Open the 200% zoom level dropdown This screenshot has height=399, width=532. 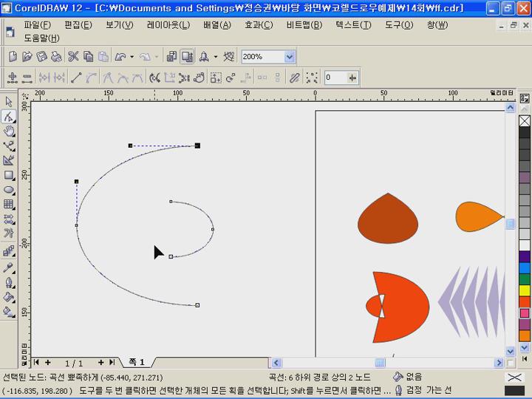[x=290, y=57]
